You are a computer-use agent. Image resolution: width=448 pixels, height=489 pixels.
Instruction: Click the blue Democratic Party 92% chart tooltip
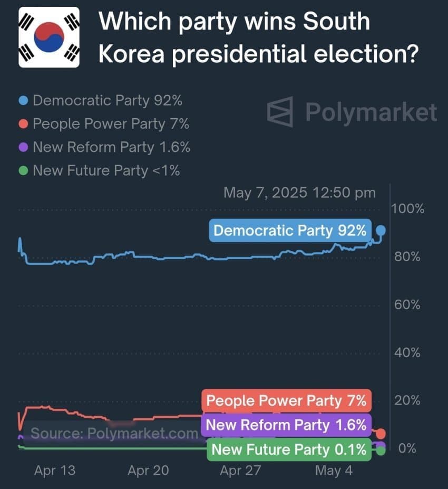tap(290, 231)
